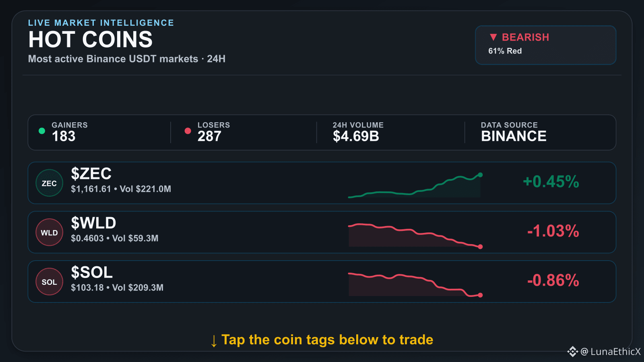Open the WLD red sparkline chart
The image size is (644, 362).
(415, 236)
